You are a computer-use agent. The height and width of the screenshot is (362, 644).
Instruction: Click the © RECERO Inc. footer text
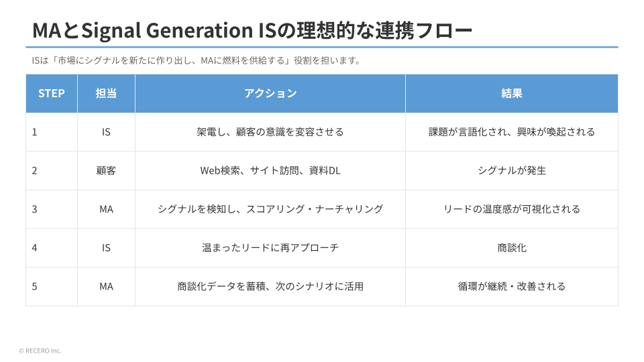pos(40,350)
